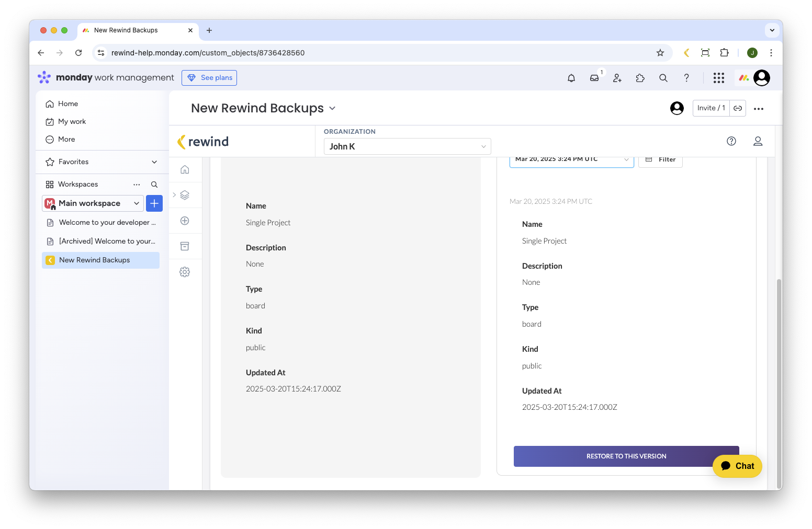The image size is (812, 529).
Task: Click the Workspaces heading
Action: [x=78, y=185]
